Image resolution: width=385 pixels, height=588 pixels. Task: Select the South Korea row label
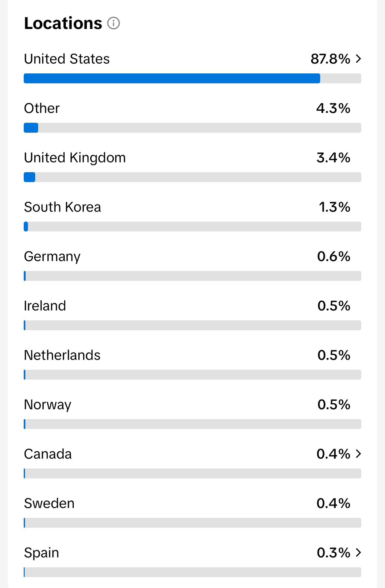(62, 207)
